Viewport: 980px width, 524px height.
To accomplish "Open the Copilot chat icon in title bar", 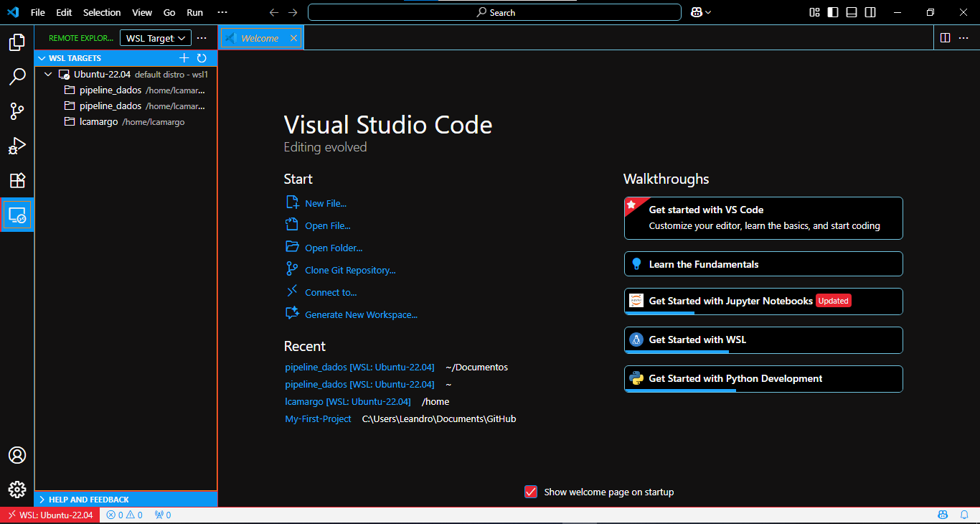I will pos(696,12).
